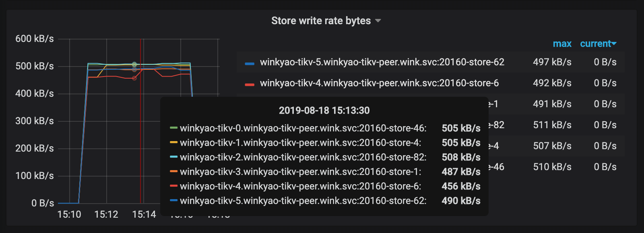Click the 511 kB/s max legend value
The image size is (644, 233).
[x=552, y=125]
